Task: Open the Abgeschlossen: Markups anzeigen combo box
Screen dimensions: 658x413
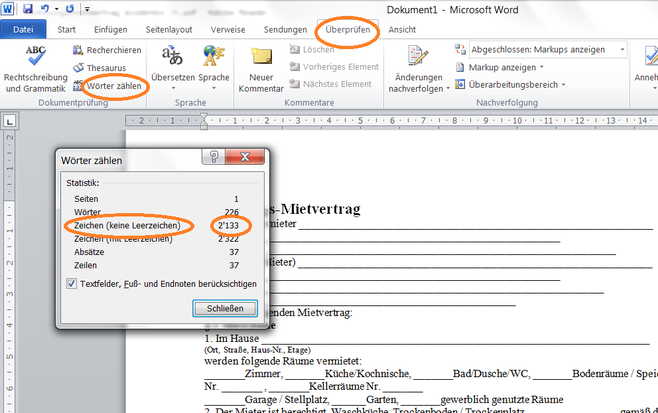Action: (x=548, y=50)
